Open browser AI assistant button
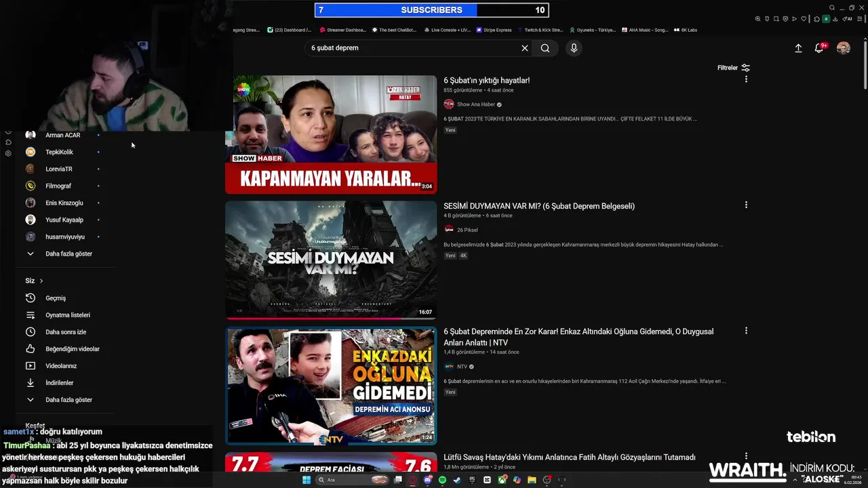 pos(847,19)
